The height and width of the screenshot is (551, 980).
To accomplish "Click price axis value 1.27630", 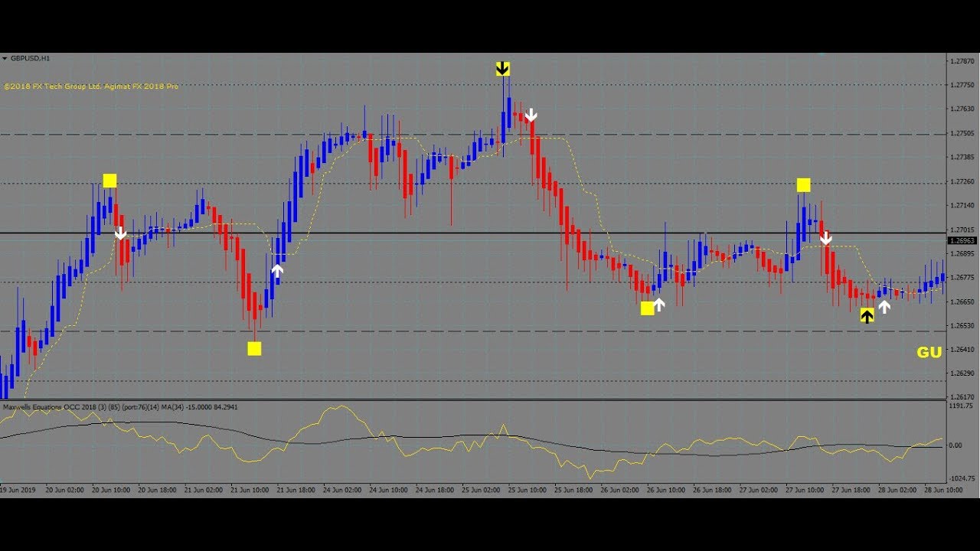I will [x=961, y=109].
